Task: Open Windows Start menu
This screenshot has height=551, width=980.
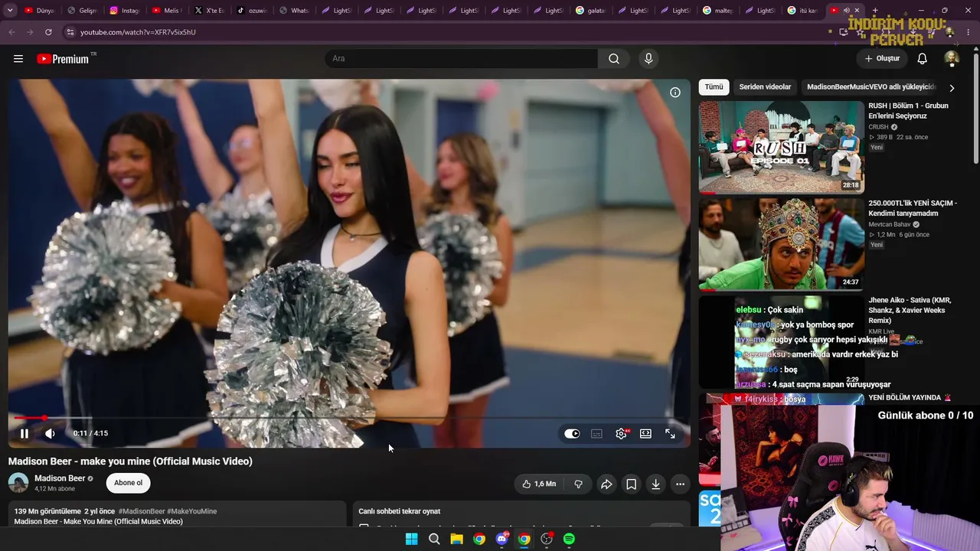Action: (411, 539)
